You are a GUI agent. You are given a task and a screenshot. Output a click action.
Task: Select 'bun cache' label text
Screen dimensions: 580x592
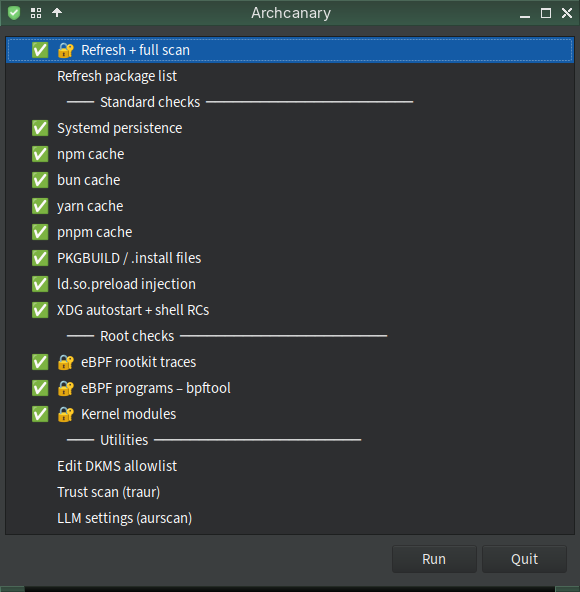pos(89,180)
